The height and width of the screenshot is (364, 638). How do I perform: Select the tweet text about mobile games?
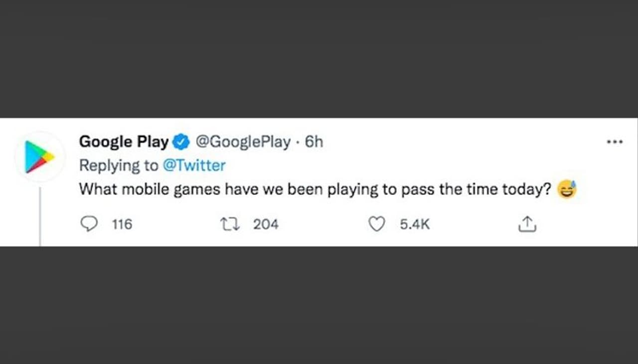coord(314,190)
